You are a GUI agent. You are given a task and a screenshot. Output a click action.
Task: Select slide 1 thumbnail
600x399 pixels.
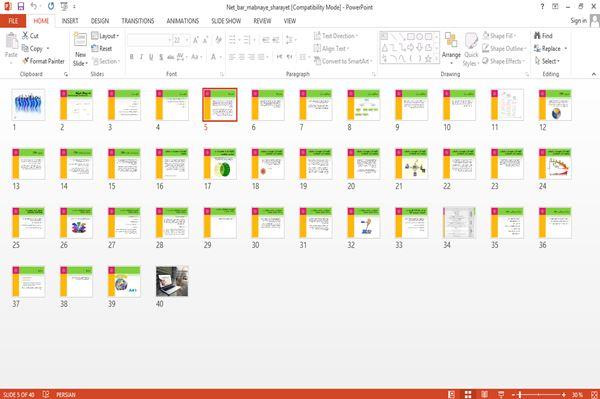28,104
